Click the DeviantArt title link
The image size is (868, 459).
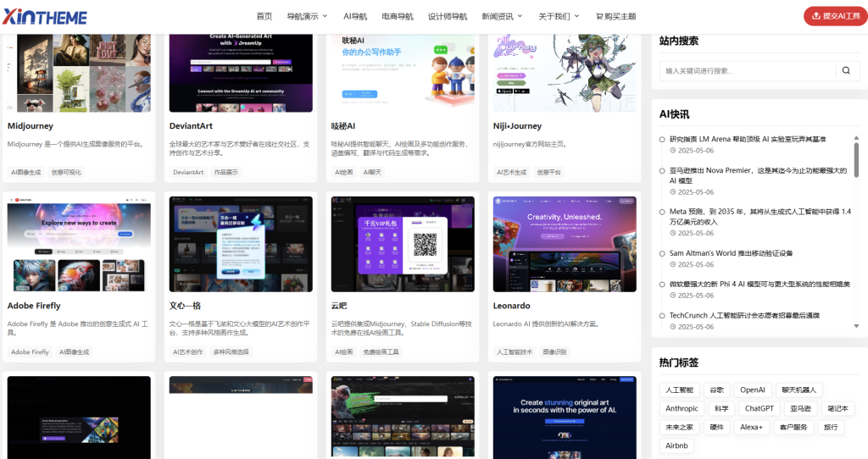191,126
